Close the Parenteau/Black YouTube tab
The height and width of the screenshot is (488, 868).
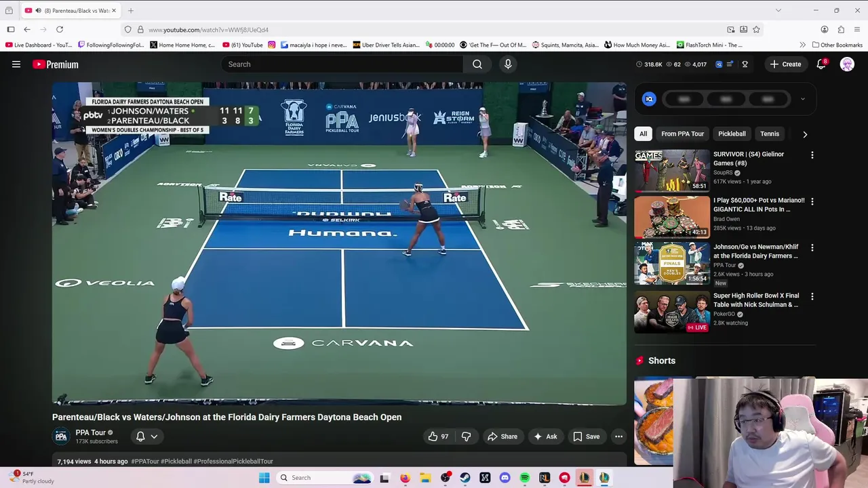point(114,11)
